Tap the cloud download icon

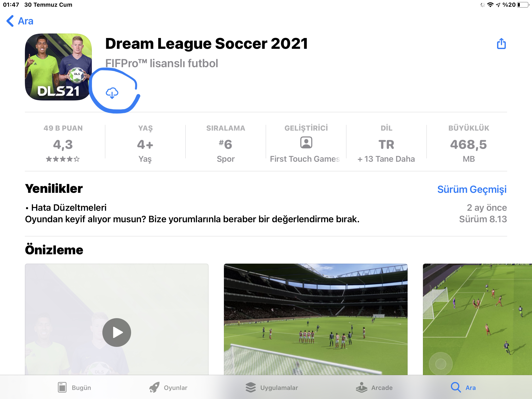(x=112, y=93)
